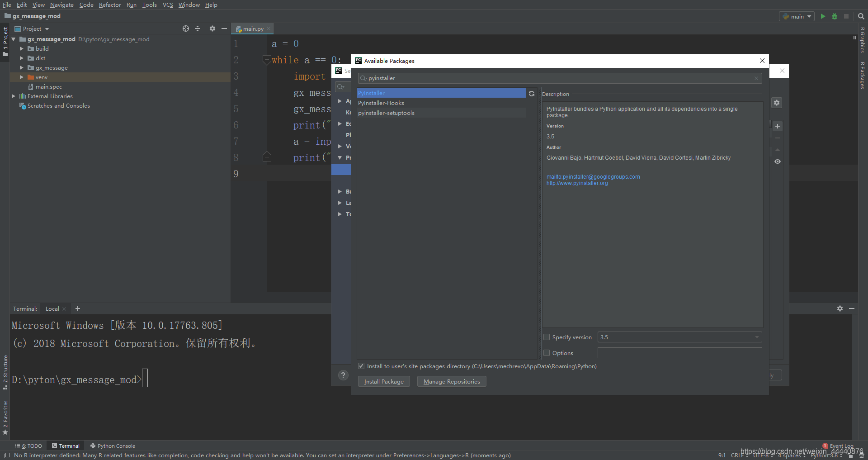
Task: Toggle early releases eye icon in Settings
Action: click(778, 161)
